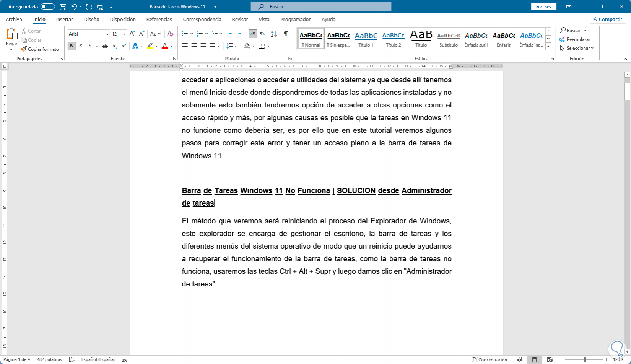Open the Disposición tab

click(x=123, y=19)
